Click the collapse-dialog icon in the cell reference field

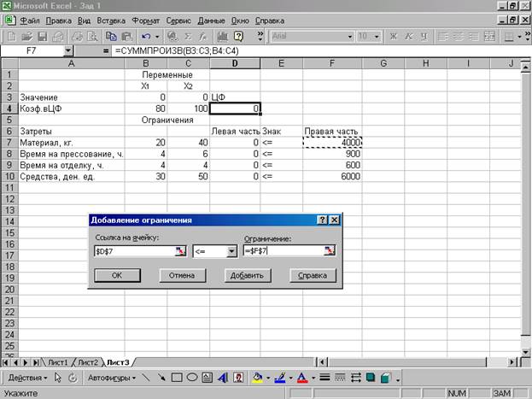coord(180,251)
